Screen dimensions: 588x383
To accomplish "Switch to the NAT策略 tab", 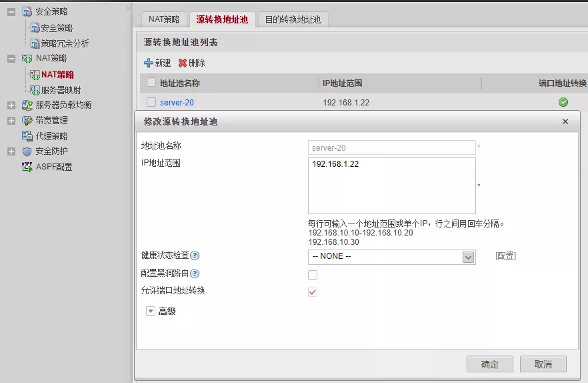I will pos(163,19).
